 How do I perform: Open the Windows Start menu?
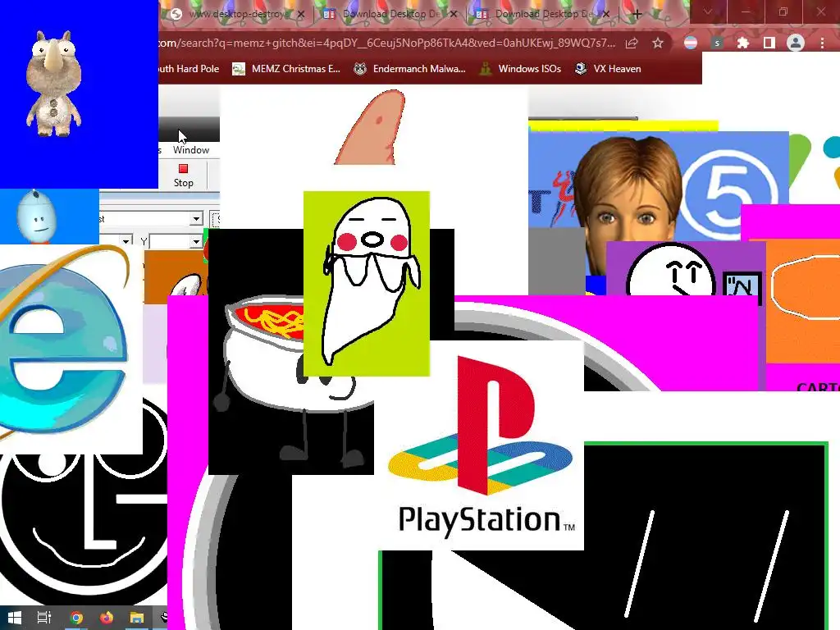pos(15,618)
